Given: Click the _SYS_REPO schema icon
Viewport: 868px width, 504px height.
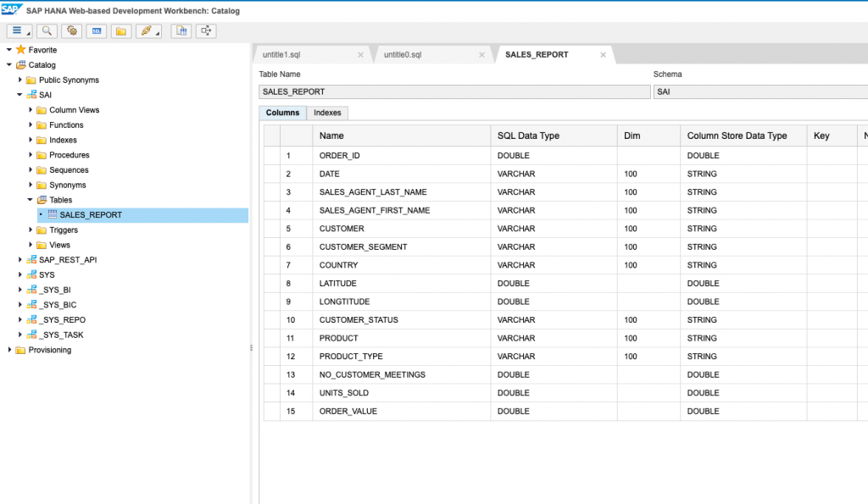Looking at the screenshot, I should pos(31,319).
